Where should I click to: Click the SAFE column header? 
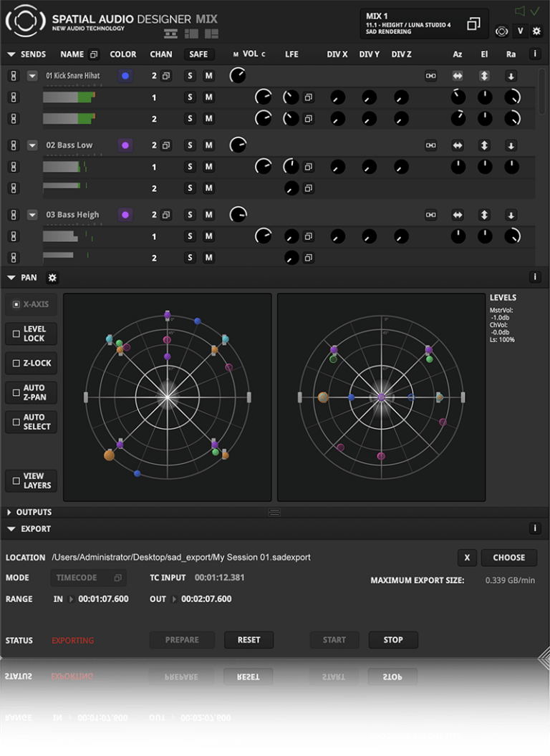198,54
